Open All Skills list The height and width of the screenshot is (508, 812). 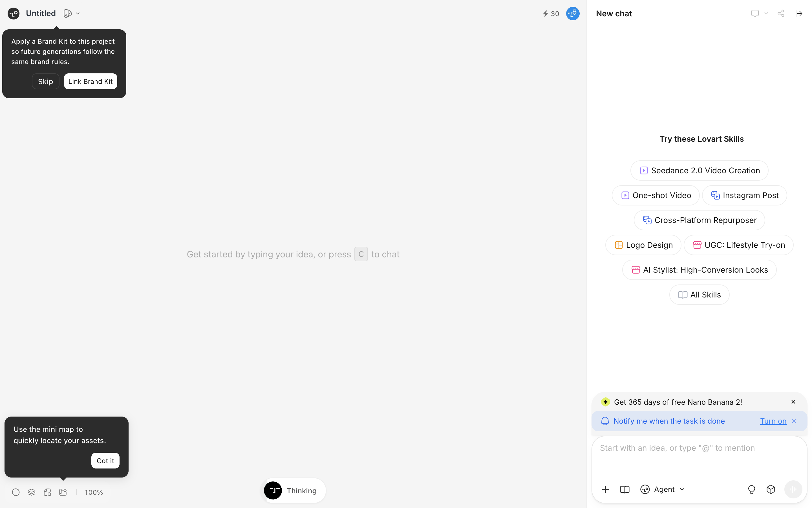(699, 295)
